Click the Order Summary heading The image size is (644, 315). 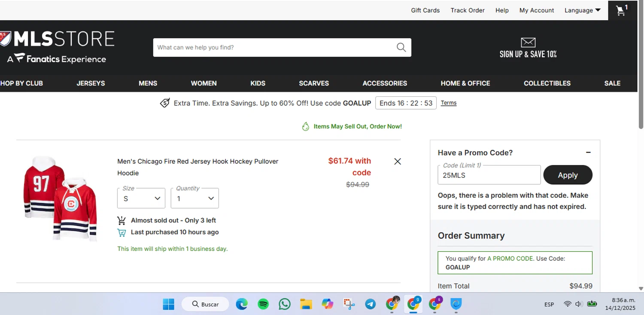coord(471,235)
